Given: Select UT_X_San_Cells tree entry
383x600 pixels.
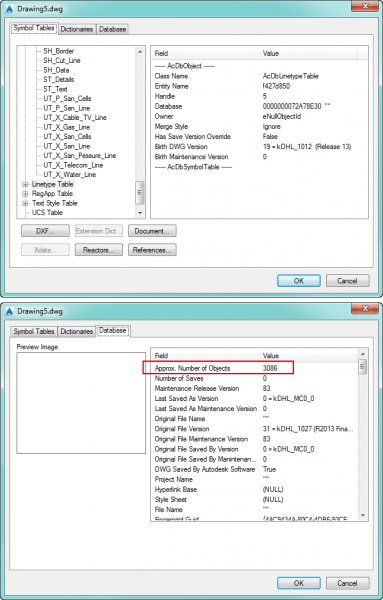Looking at the screenshot, I should [67, 137].
